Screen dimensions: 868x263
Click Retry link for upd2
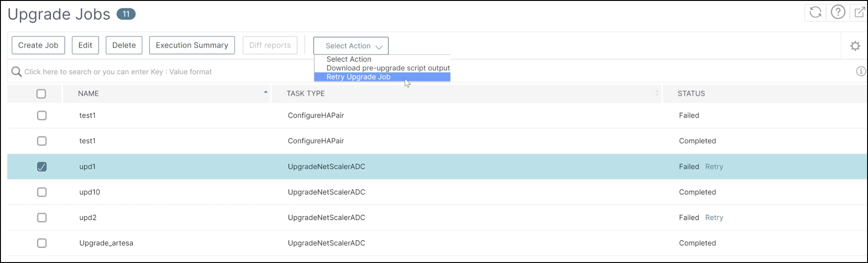(x=714, y=217)
